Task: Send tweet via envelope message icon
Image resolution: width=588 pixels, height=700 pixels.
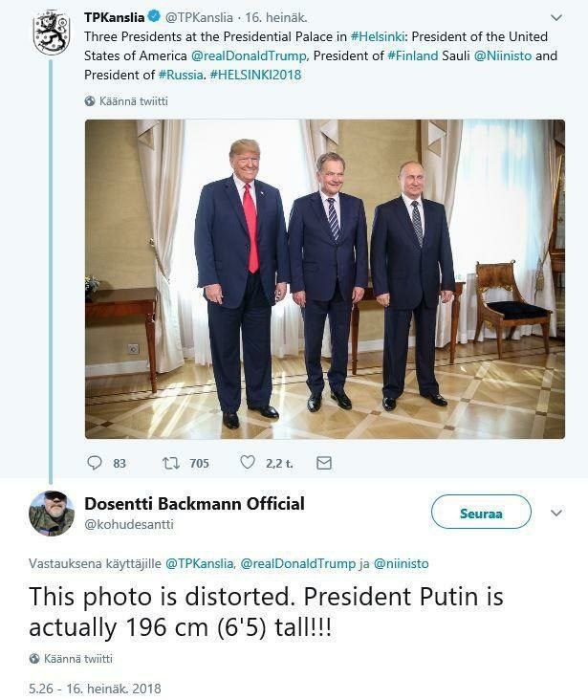Action: click(323, 463)
